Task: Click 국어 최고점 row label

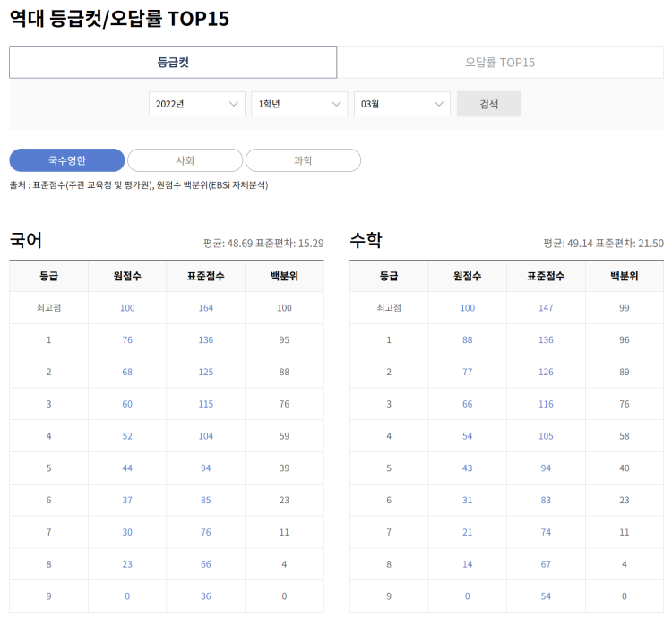Action: coord(49,307)
